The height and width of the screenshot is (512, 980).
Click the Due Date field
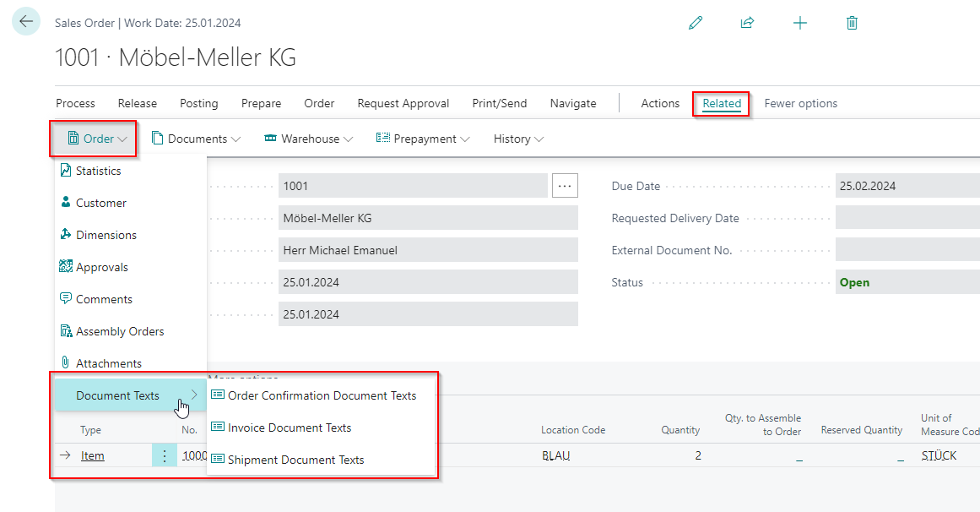[x=907, y=186]
